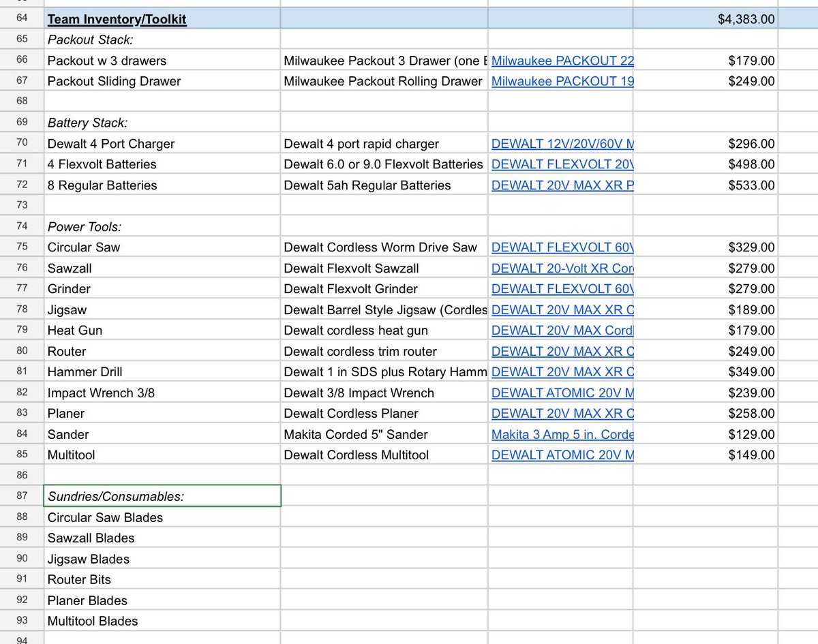Select the Heat Gun cell
This screenshot has width=818, height=644.
point(162,331)
